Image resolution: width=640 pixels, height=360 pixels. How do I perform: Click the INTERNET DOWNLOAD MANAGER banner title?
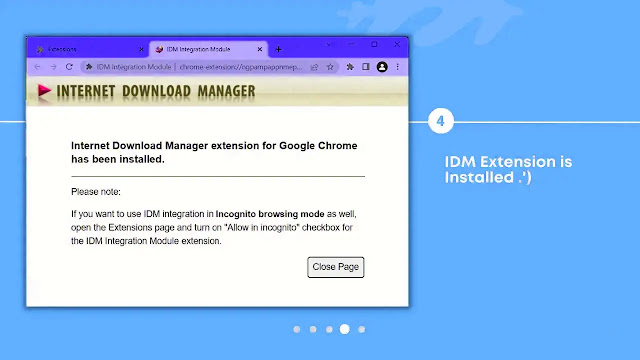click(x=156, y=91)
